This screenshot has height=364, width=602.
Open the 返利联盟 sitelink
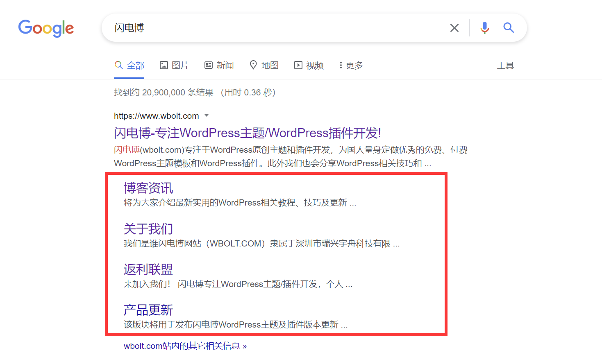pyautogui.click(x=148, y=269)
